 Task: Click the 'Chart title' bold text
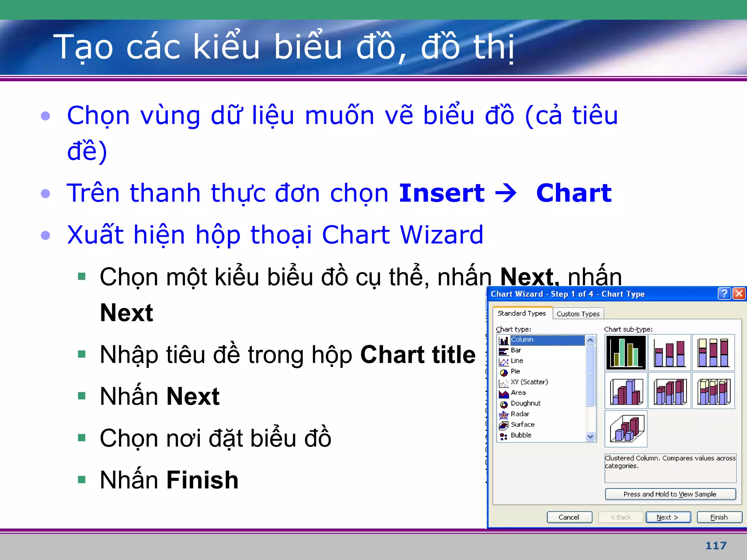pos(418,354)
